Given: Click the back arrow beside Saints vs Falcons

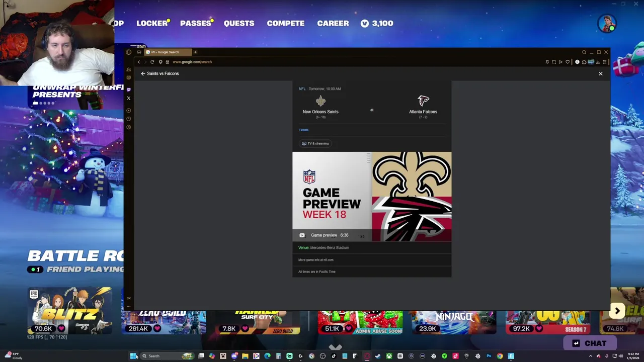Looking at the screenshot, I should (143, 73).
